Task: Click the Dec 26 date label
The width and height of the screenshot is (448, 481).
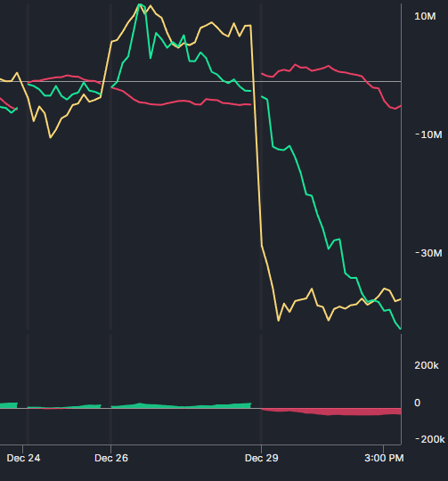Action: coord(111,458)
